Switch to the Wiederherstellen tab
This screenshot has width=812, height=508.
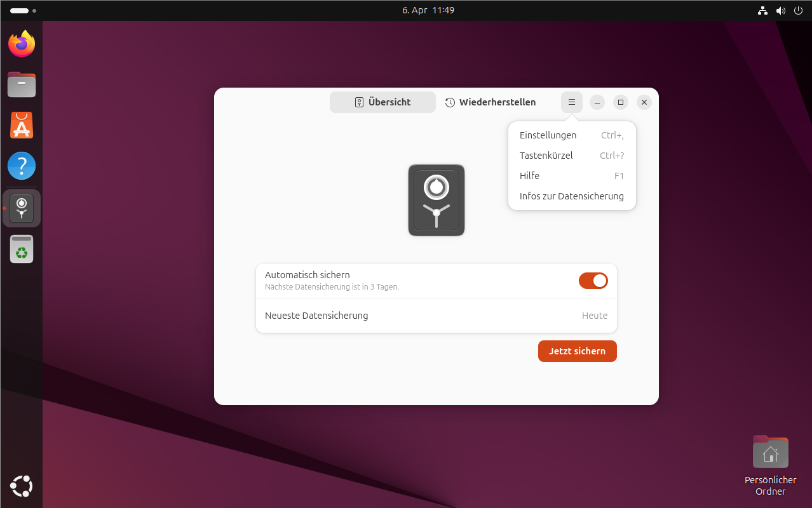coord(491,102)
